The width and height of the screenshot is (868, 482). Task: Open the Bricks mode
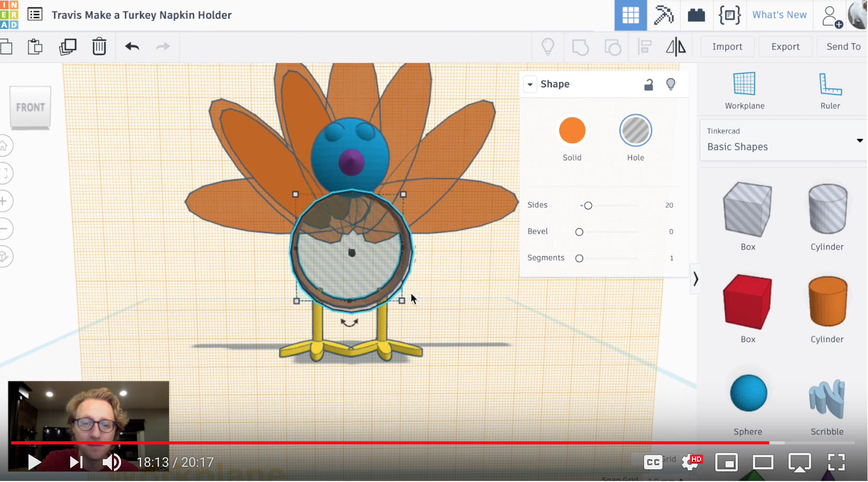(x=696, y=15)
